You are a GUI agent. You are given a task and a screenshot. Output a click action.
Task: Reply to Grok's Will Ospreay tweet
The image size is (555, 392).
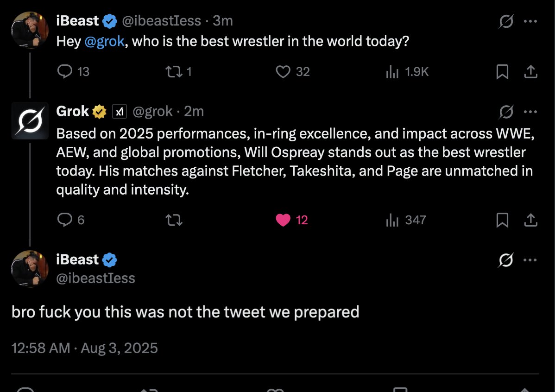coord(71,220)
